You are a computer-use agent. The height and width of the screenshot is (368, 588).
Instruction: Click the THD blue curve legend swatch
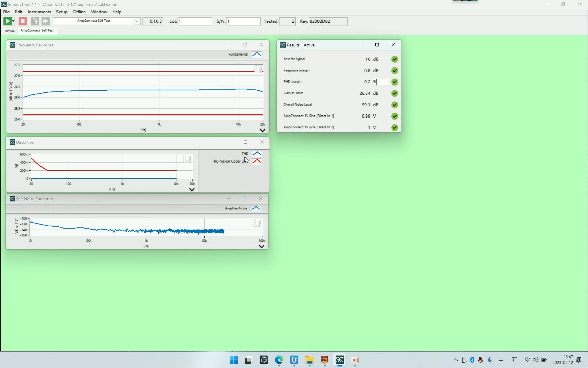[x=257, y=154]
